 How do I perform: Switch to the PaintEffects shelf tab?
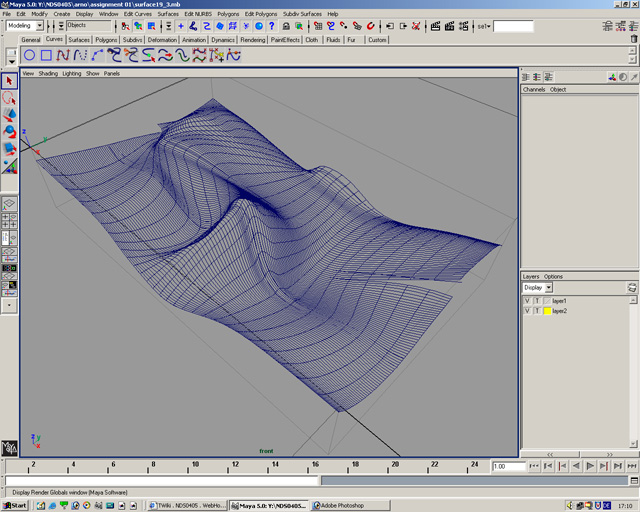[x=285, y=40]
